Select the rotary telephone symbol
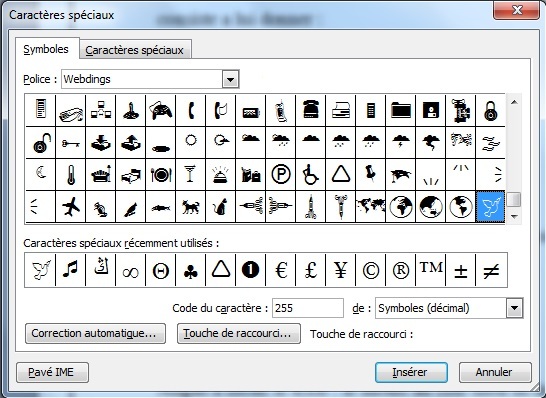 (311, 111)
